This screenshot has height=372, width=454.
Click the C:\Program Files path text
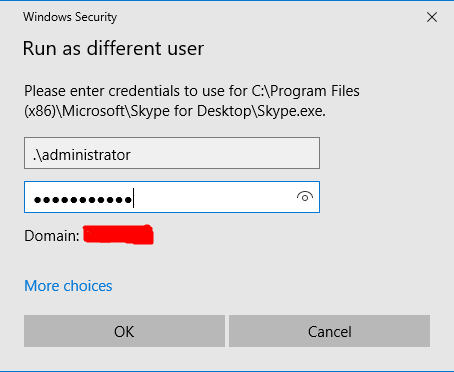pyautogui.click(x=305, y=91)
